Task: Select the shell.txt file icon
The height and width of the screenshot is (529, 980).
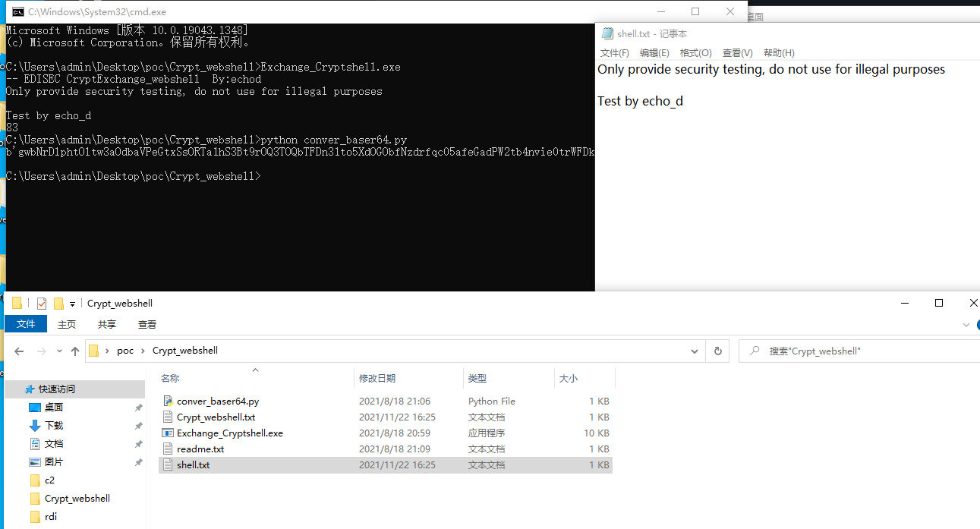Action: coord(169,464)
